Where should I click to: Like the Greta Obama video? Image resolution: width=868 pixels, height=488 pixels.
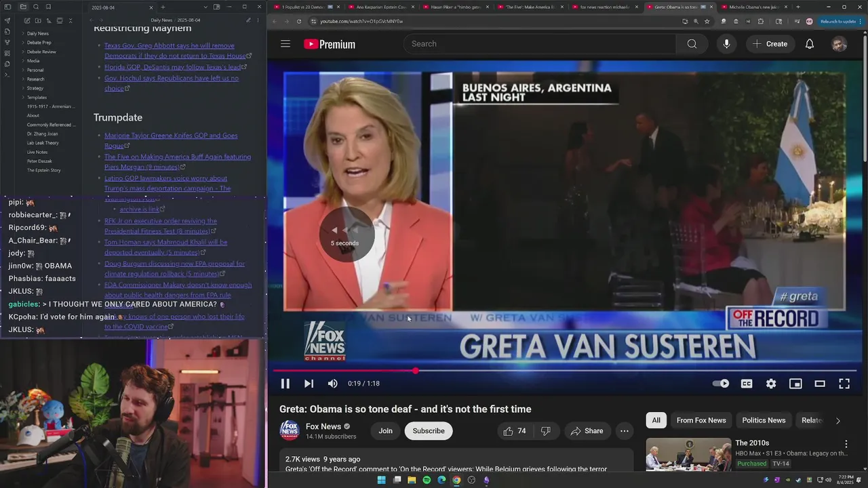pos(515,431)
